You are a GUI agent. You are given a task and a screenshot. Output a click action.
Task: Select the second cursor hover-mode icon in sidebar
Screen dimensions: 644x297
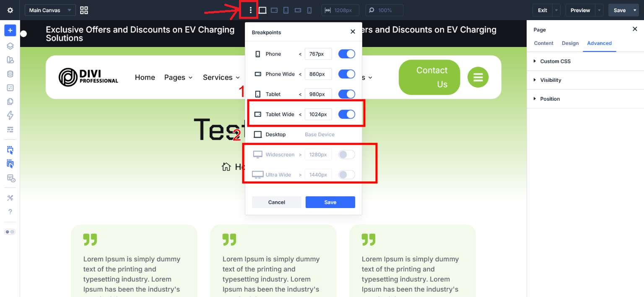coord(10,164)
